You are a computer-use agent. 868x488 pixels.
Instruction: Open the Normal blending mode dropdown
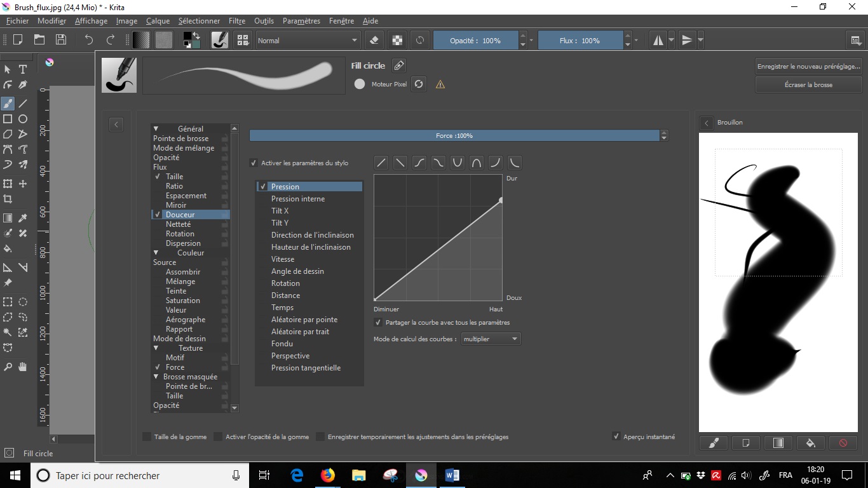pyautogui.click(x=308, y=39)
